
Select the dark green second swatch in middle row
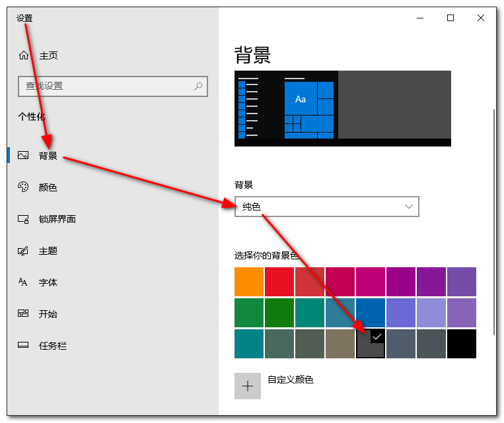click(279, 313)
